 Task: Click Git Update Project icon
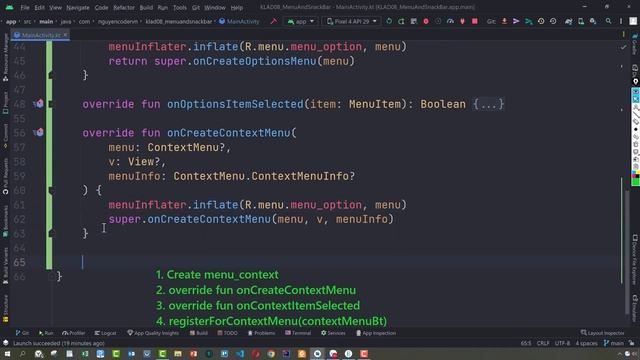coord(504,21)
